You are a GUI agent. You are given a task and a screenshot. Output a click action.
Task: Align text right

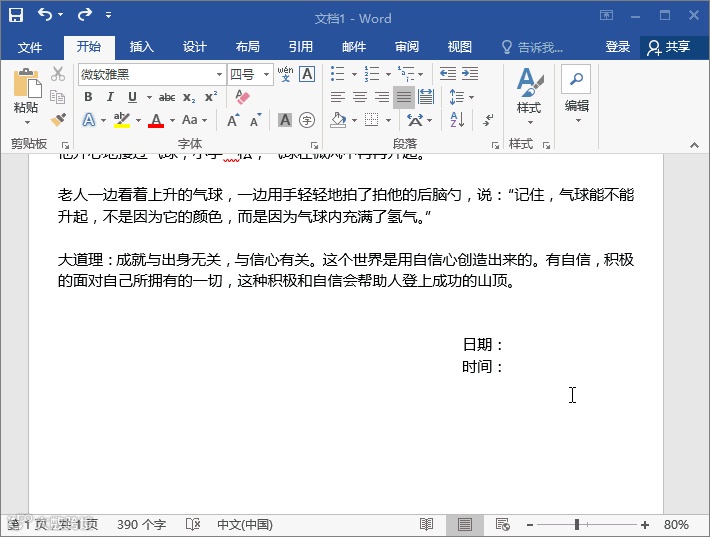coord(382,97)
